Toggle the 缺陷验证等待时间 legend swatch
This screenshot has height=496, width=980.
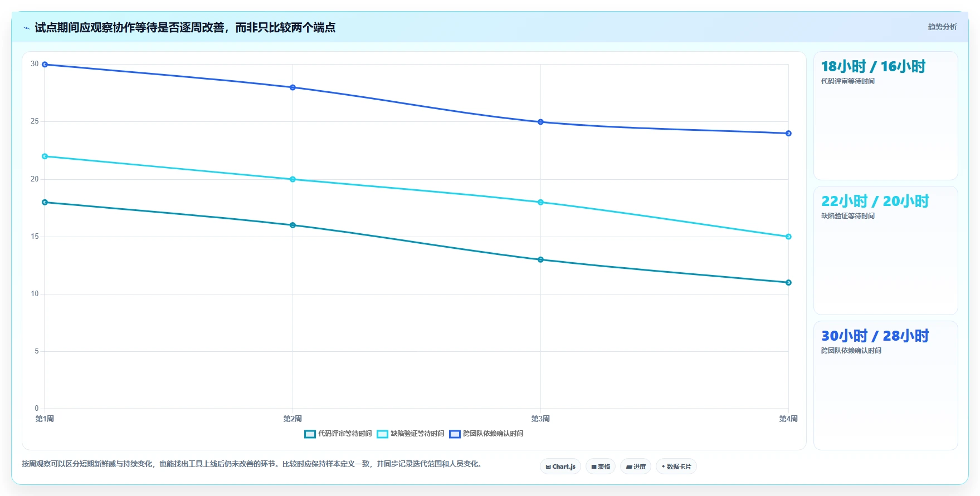382,434
